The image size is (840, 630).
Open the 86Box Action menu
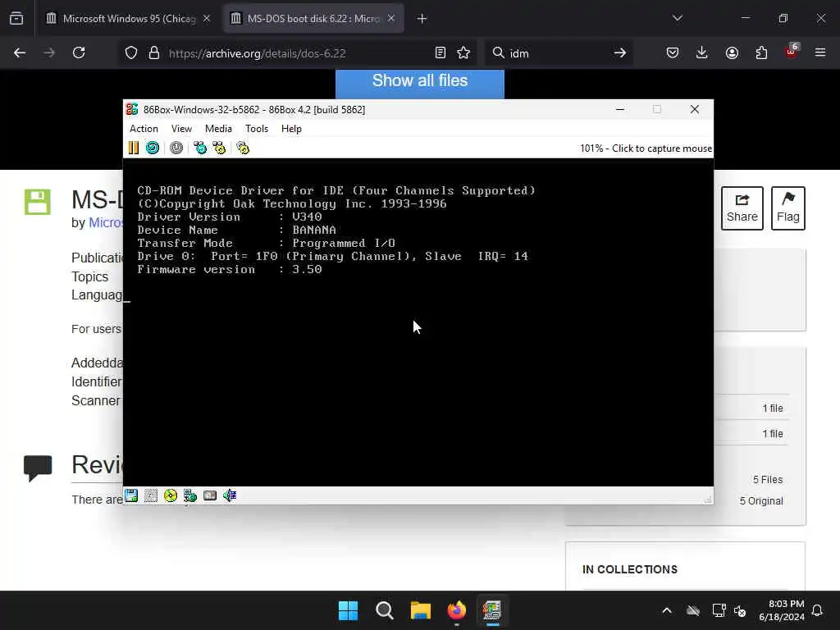pos(144,129)
